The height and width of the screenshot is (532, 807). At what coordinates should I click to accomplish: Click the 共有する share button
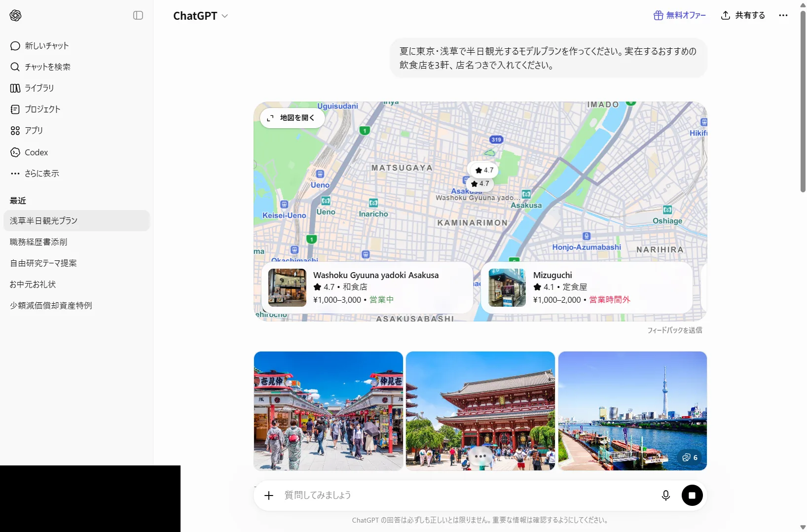743,15
